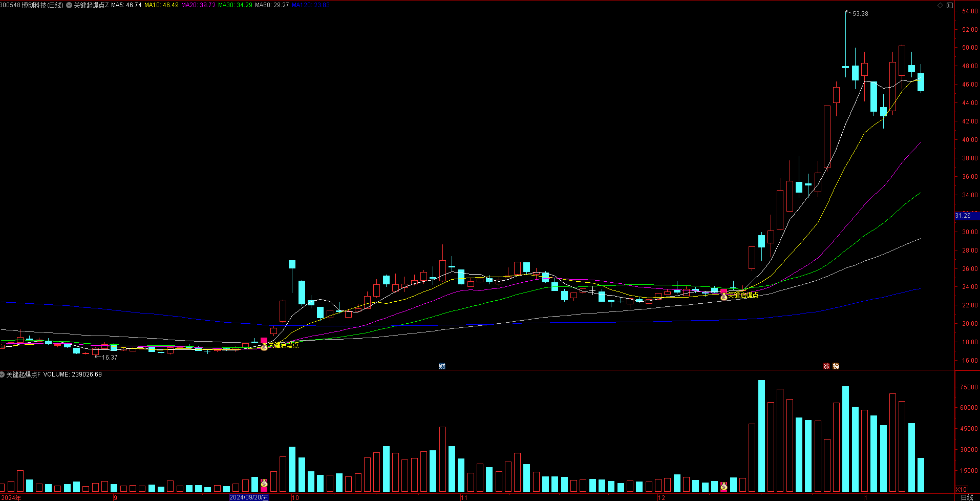Click the MA30: 34.29 indicator value
Image resolution: width=980 pixels, height=501 pixels.
tap(235, 5)
